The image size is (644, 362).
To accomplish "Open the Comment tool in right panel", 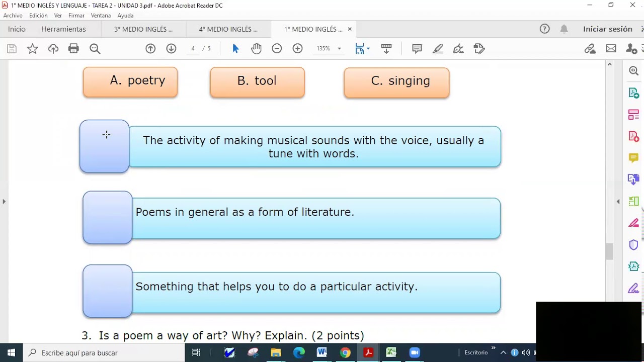I will tap(634, 158).
